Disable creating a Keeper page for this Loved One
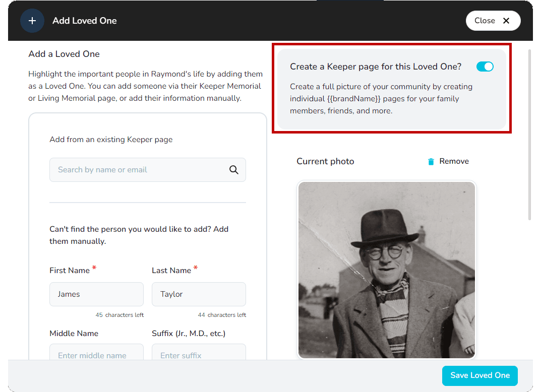 (485, 66)
